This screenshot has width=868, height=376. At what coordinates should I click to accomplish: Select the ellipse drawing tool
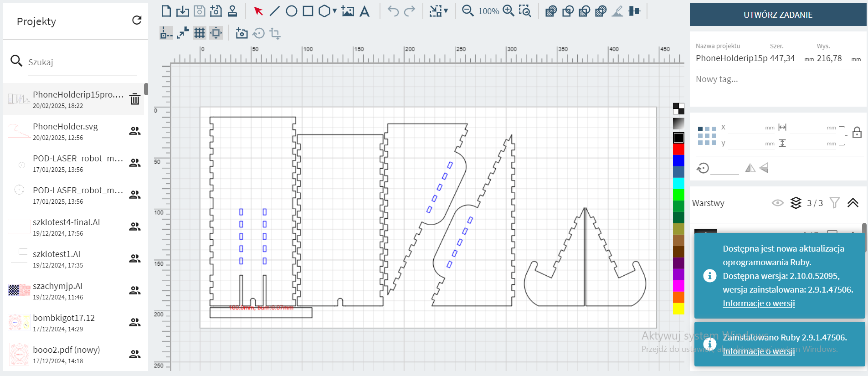click(292, 11)
